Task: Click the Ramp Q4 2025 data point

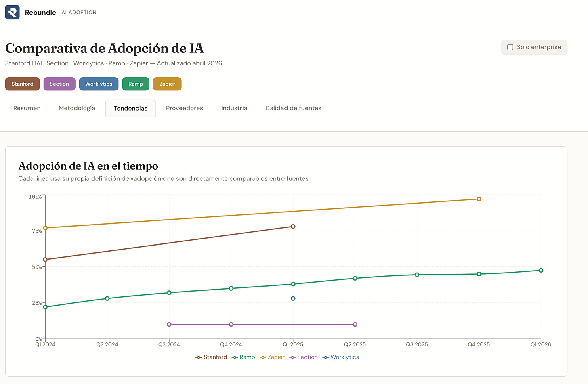Action: tap(479, 274)
